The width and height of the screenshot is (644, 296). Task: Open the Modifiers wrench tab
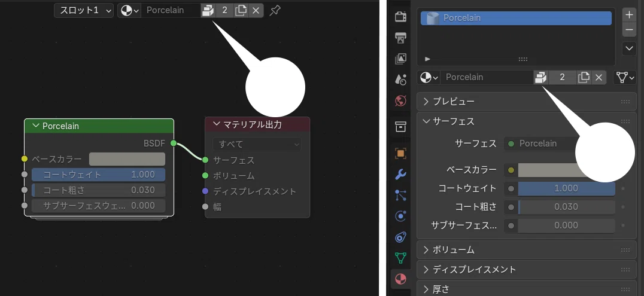click(400, 175)
